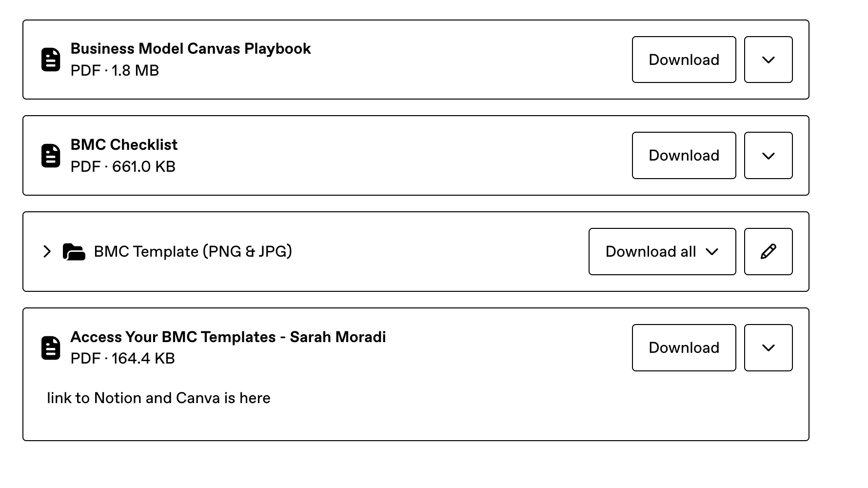This screenshot has height=488, width=868.
Task: Click the Business Model Canvas Playbook title
Action: click(191, 49)
